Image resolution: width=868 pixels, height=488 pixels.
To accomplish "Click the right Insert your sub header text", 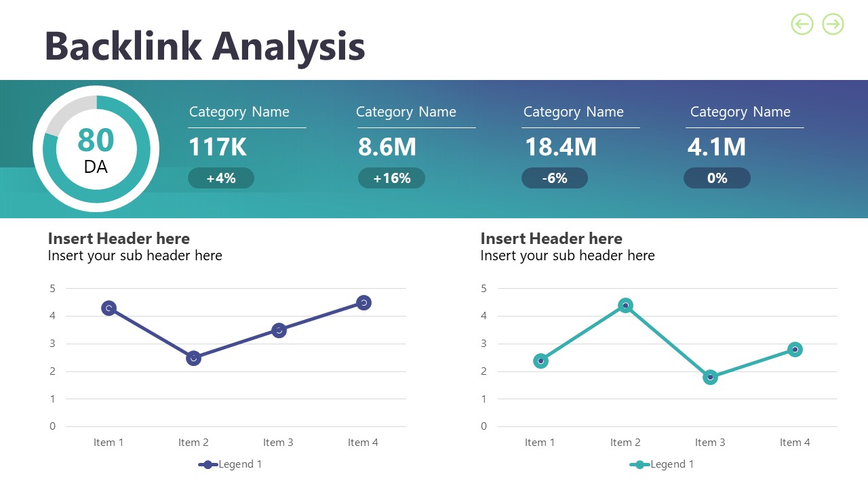I will point(568,256).
